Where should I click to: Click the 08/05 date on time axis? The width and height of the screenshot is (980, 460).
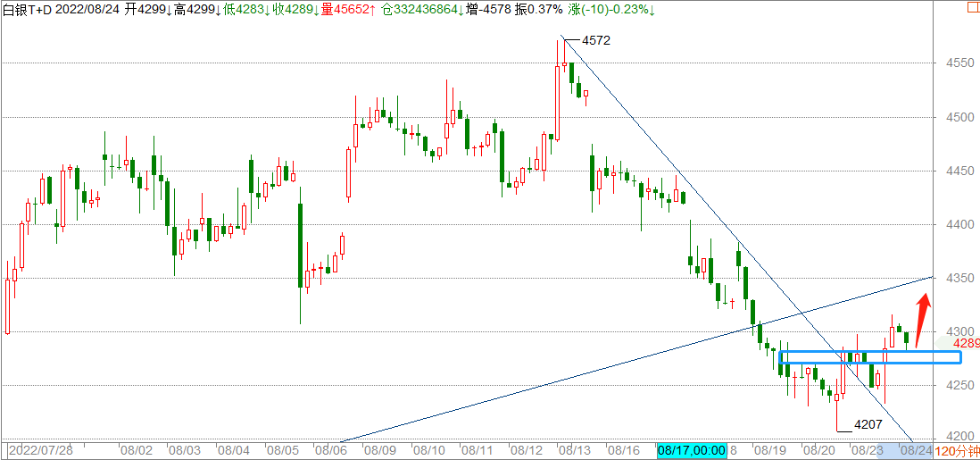pyautogui.click(x=282, y=450)
